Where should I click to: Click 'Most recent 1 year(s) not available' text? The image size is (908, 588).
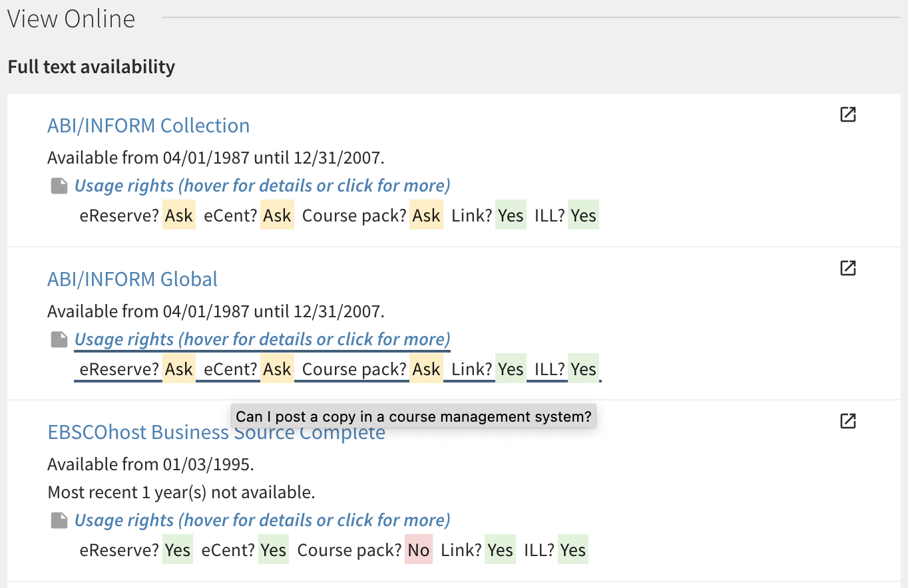(x=181, y=492)
